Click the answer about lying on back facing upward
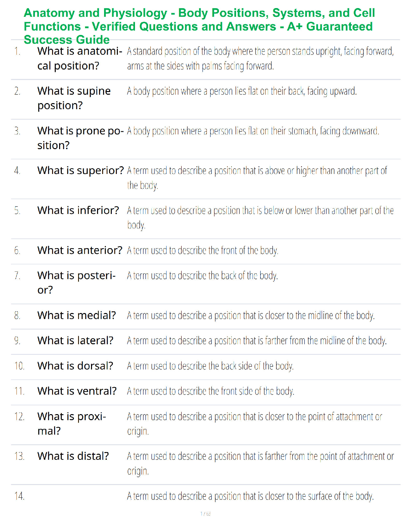Viewport: 411px width, 532px height. pos(242,91)
